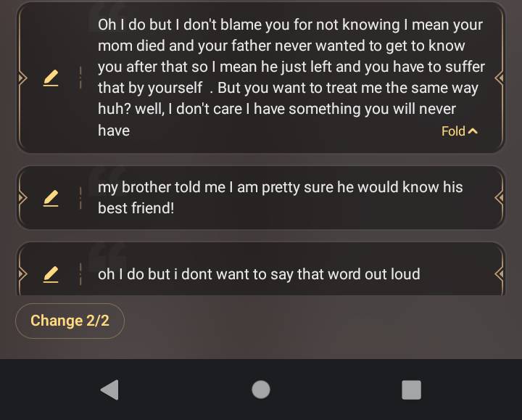Click left arrow marker on the first message card

pyautogui.click(x=22, y=78)
